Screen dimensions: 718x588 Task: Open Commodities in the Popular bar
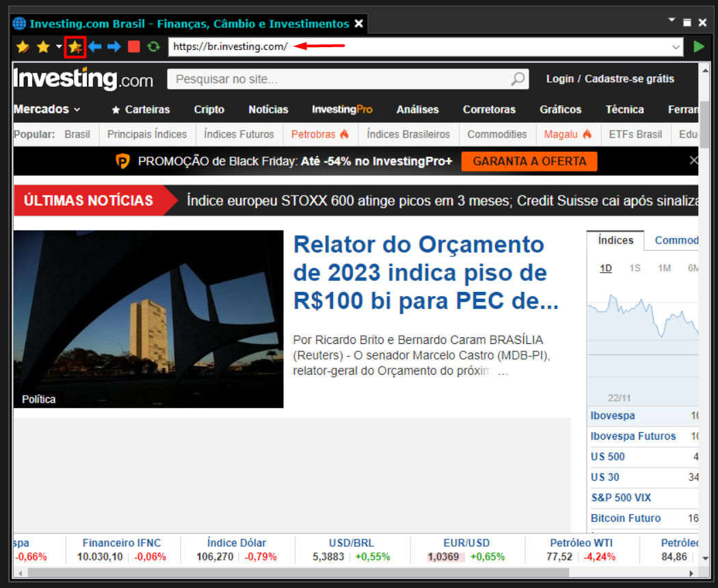[x=497, y=134]
